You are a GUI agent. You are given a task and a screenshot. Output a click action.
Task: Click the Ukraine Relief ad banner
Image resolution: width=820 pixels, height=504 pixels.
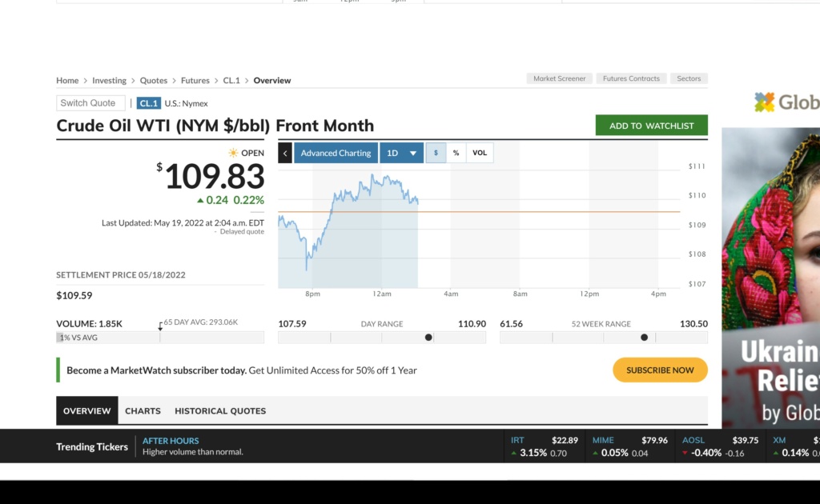pos(771,278)
